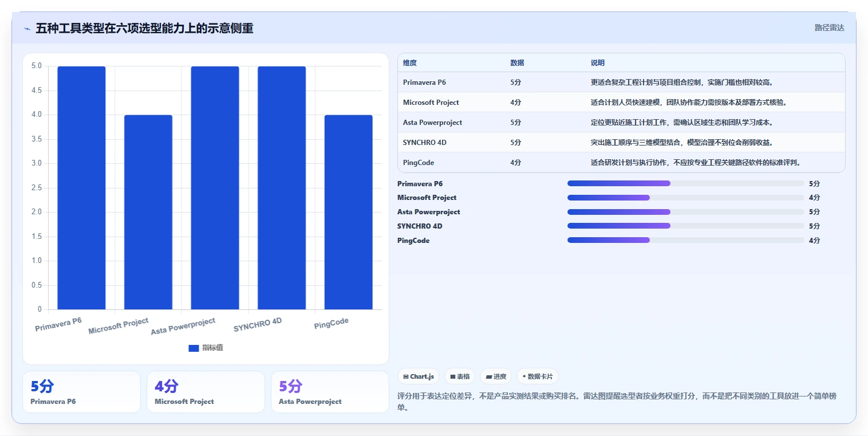This screenshot has height=436, width=868.
Task: Click the 表格 tag chip
Action: tap(460, 376)
